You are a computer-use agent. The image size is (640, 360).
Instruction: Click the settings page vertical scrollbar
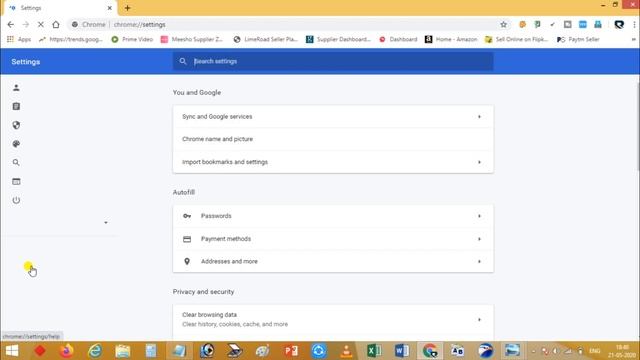click(x=638, y=127)
